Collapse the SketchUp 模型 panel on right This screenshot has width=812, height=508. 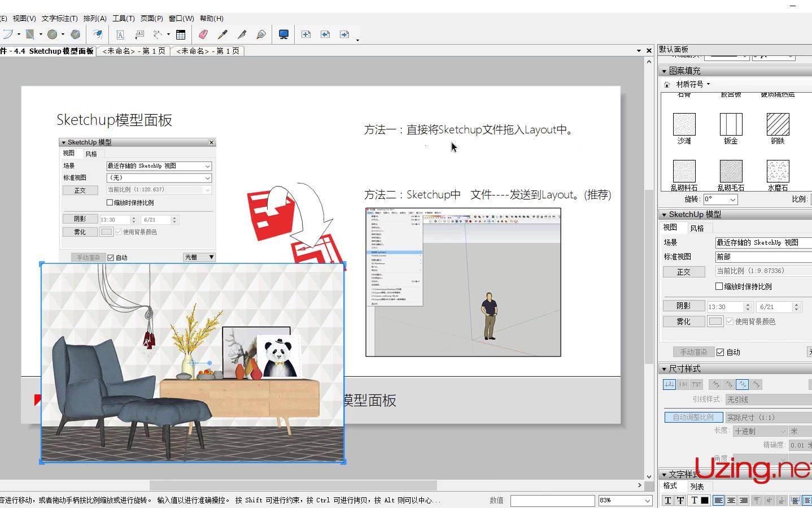(664, 215)
